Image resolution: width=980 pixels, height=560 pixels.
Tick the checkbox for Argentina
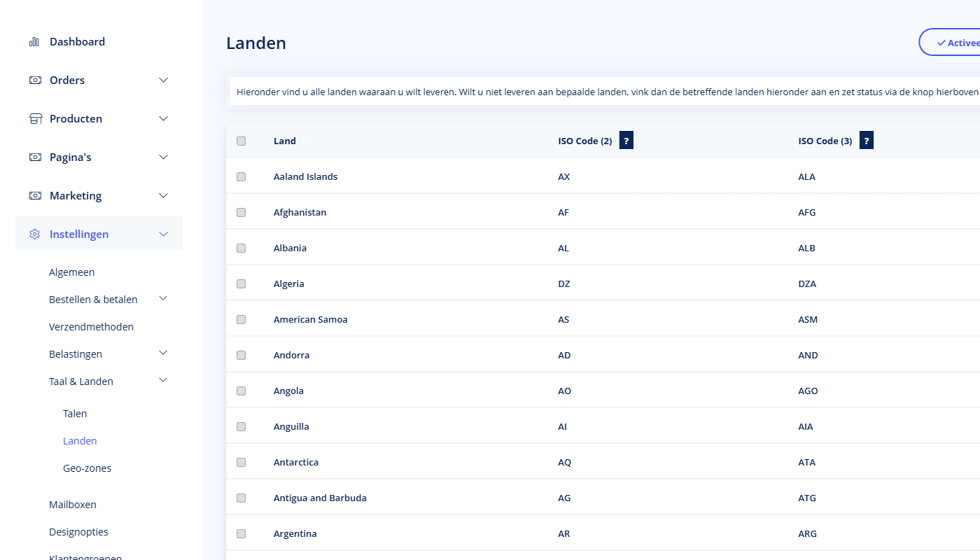pos(241,533)
